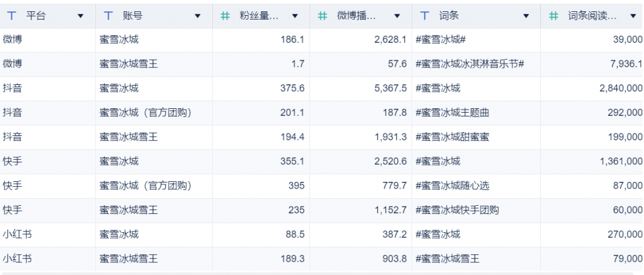Select the 账号 column header label

pos(133,16)
